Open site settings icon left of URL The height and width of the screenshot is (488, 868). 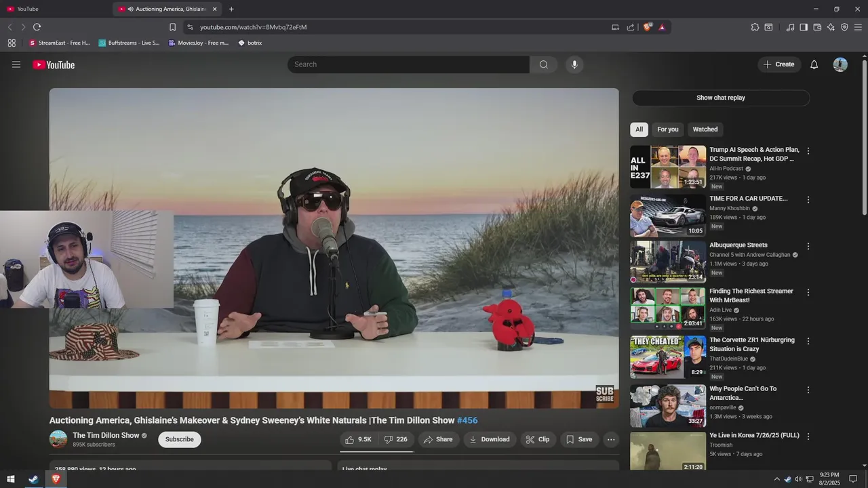coord(190,27)
